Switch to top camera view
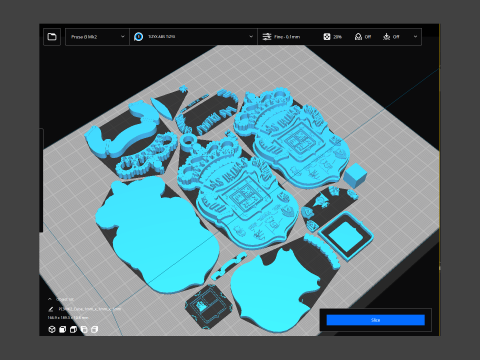This screenshot has width=480, height=360. pyautogui.click(x=73, y=330)
